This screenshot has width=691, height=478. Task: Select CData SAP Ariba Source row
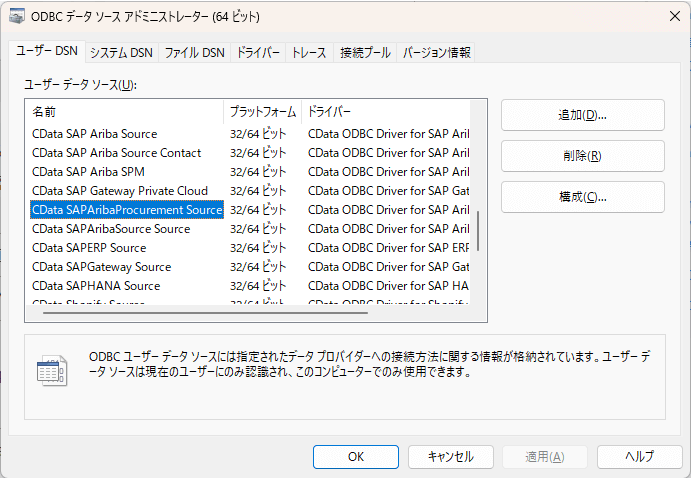tap(95, 134)
